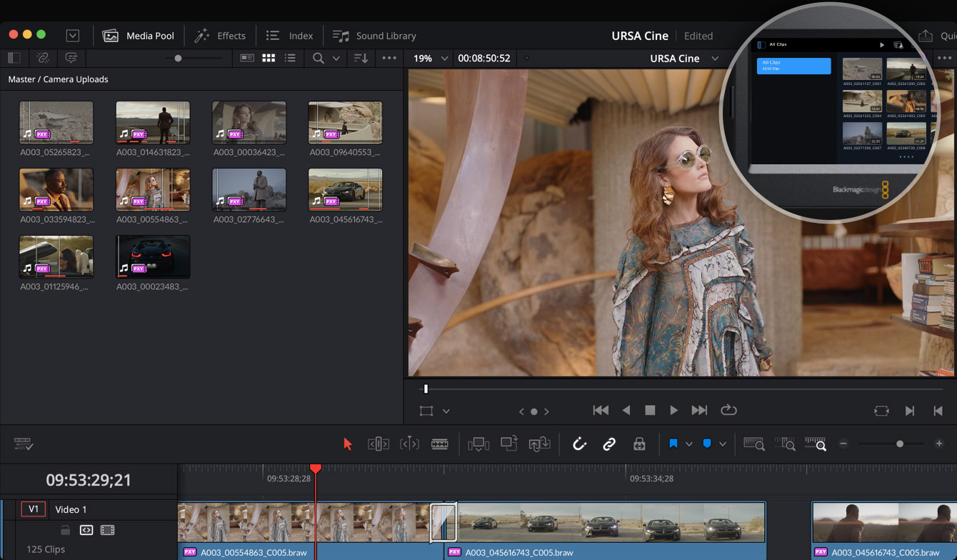Lock the Video 1 track
This screenshot has width=957, height=560.
pyautogui.click(x=64, y=530)
